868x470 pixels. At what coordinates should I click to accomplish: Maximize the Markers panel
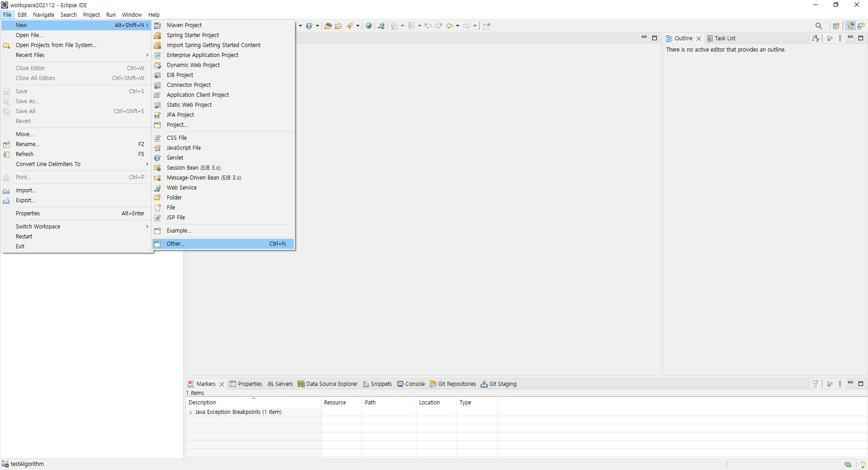[x=861, y=383]
